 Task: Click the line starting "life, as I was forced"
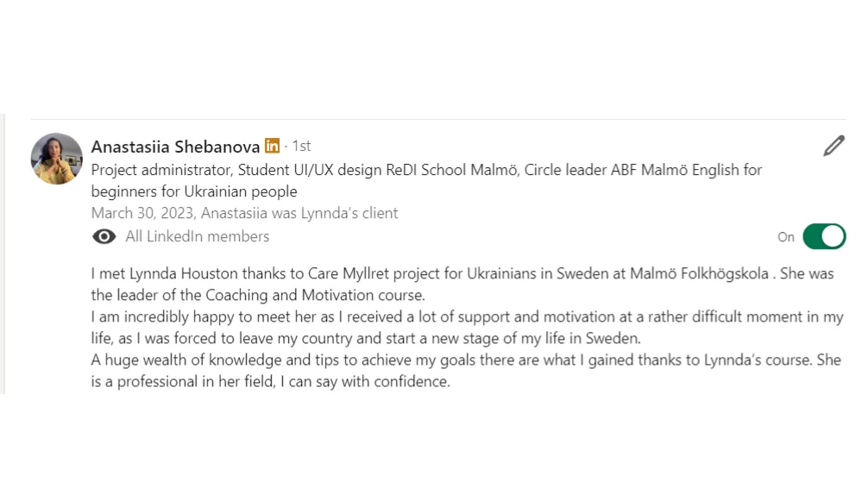[x=366, y=339]
